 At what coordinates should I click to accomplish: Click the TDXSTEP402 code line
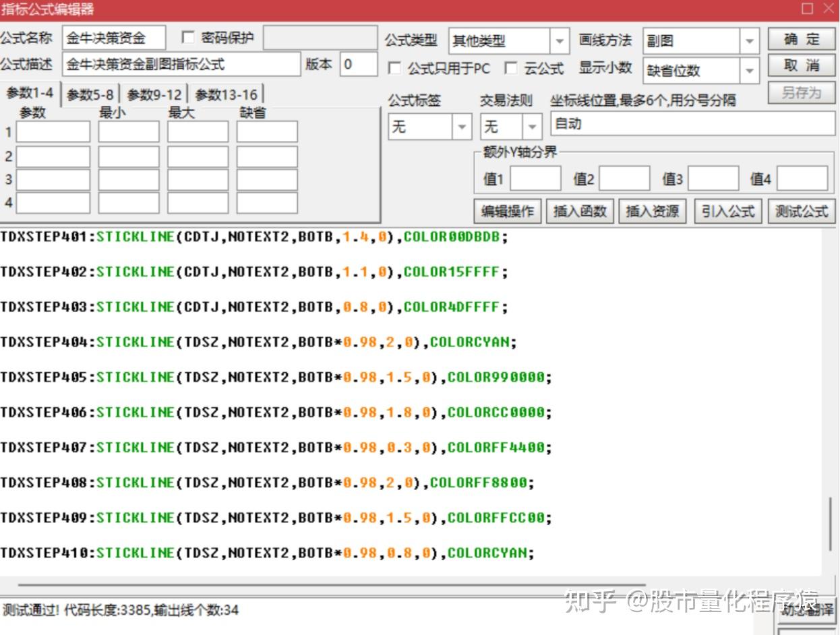pos(255,272)
